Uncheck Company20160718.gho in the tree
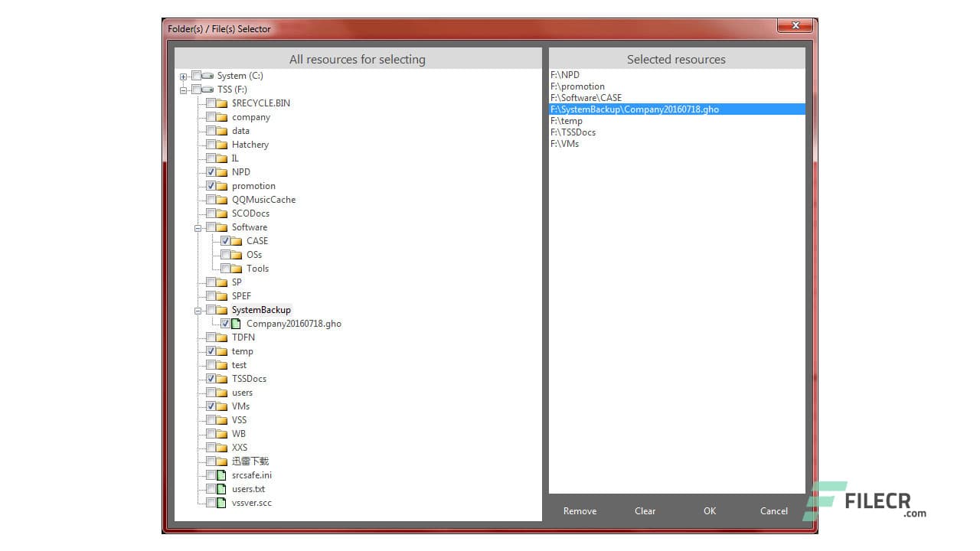980x551 pixels. pos(225,323)
